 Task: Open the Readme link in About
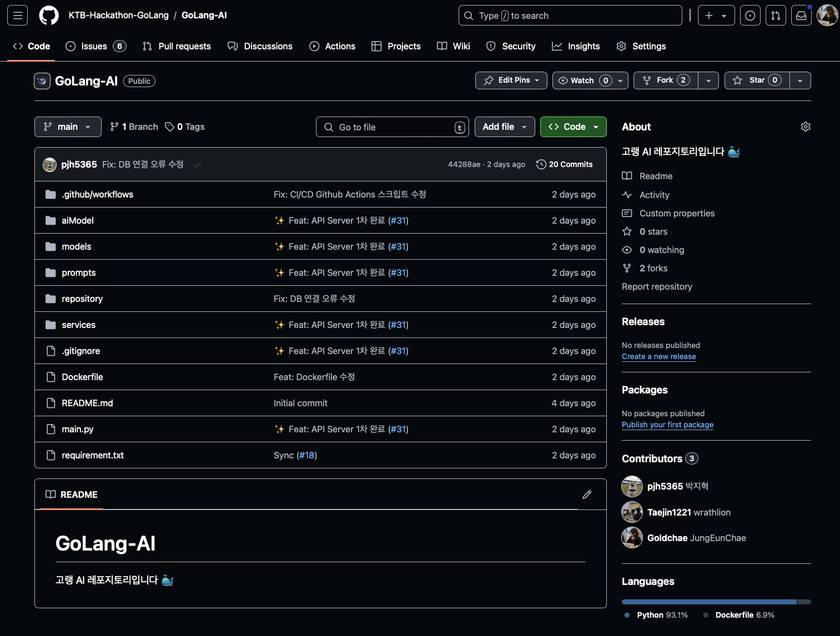(647, 176)
